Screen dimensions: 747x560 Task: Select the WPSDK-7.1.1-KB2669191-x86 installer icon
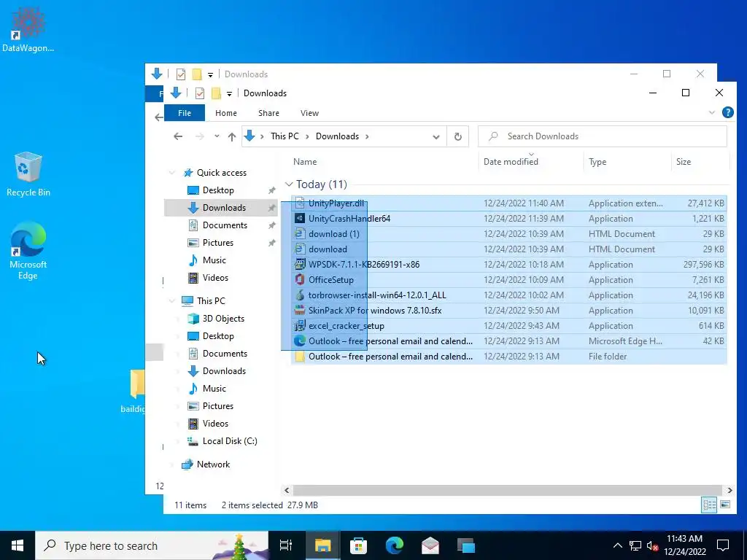300,264
